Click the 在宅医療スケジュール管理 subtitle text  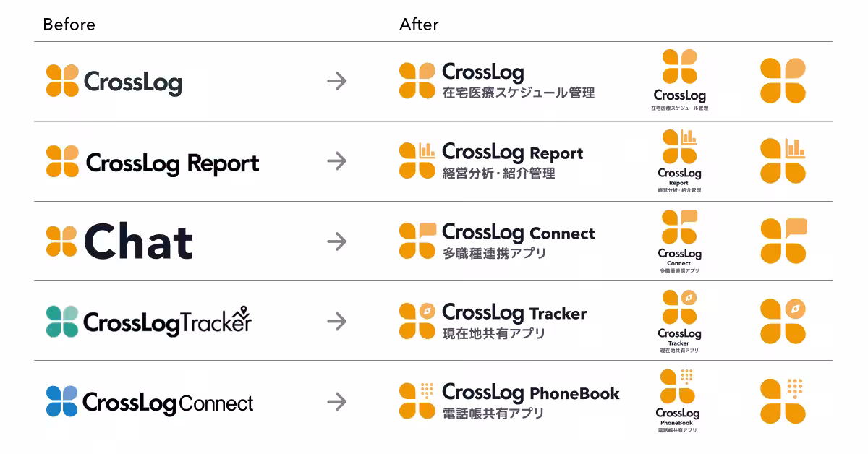(x=518, y=93)
